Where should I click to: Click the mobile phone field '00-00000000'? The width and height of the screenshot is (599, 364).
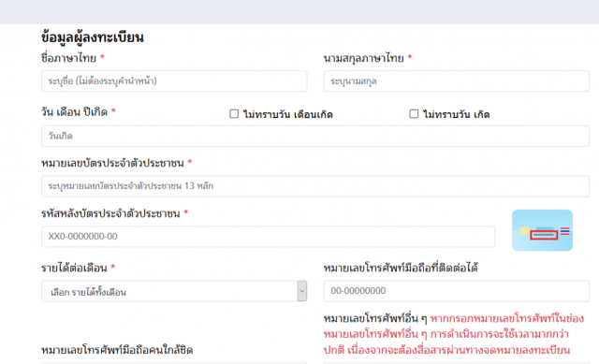(457, 291)
